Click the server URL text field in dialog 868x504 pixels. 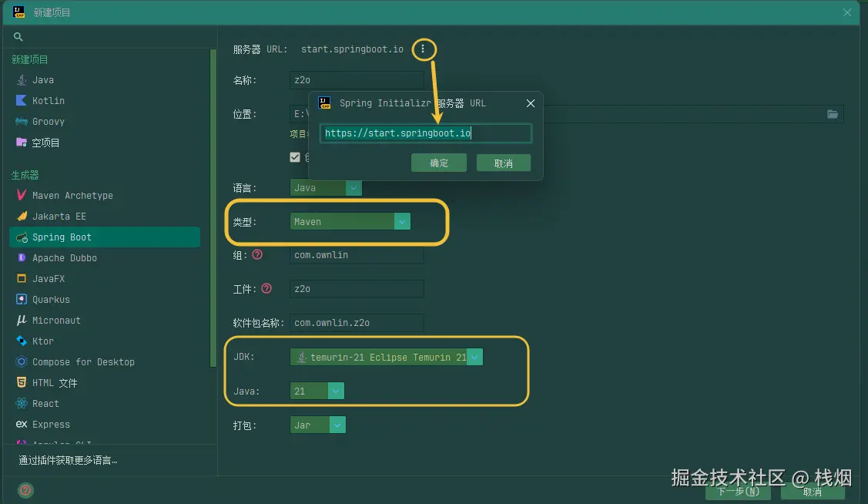pos(425,133)
